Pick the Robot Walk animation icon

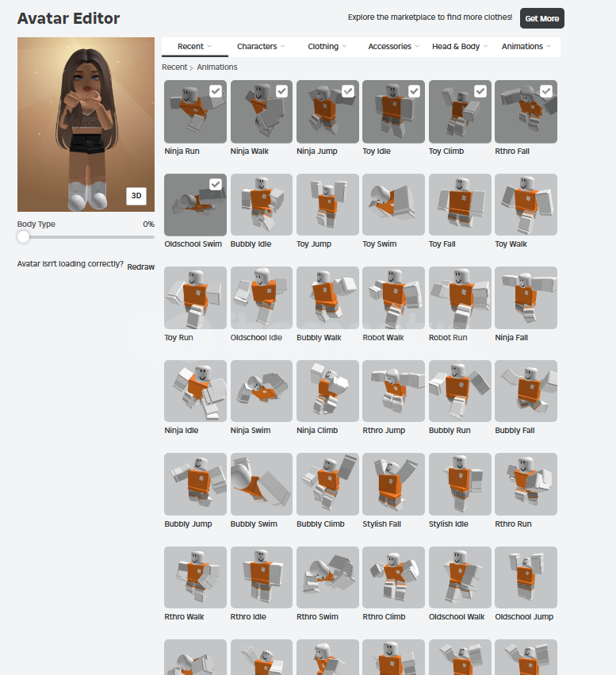[393, 298]
